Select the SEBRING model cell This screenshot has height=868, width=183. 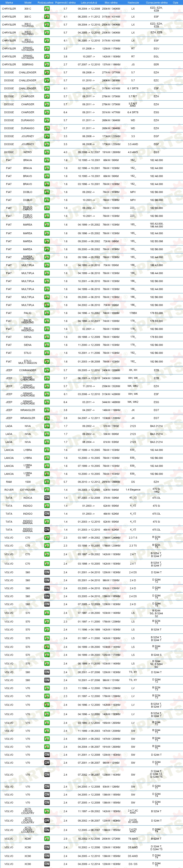(28, 64)
